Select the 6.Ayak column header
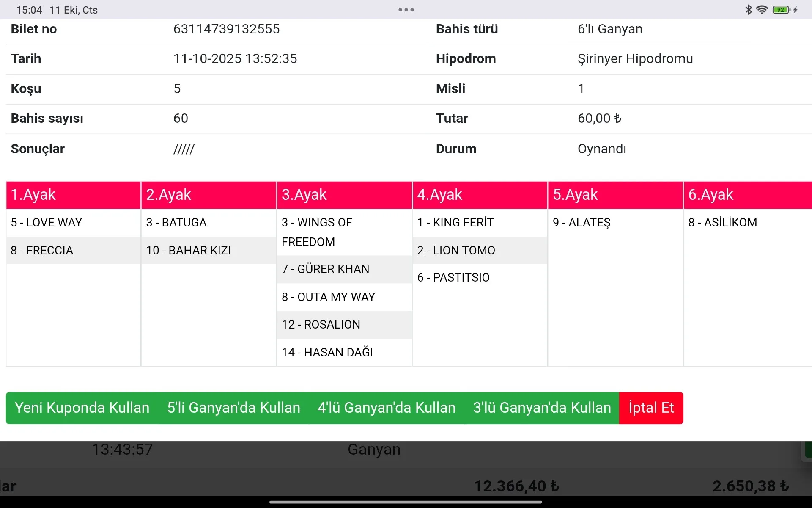 [x=747, y=195]
